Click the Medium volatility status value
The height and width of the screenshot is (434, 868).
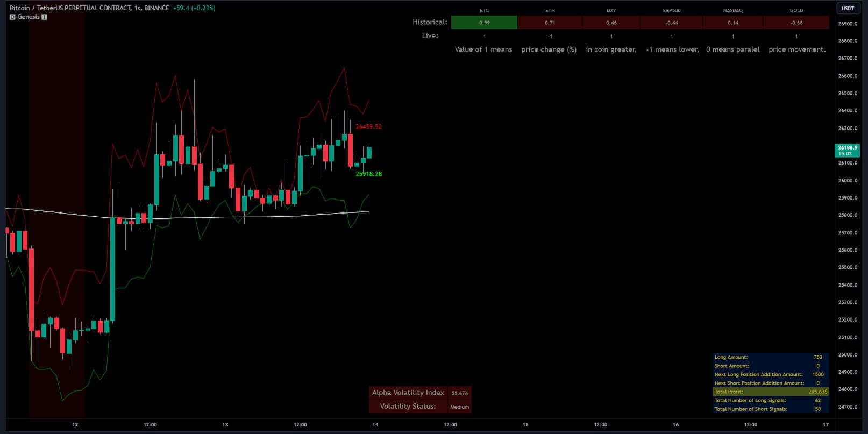(x=459, y=407)
